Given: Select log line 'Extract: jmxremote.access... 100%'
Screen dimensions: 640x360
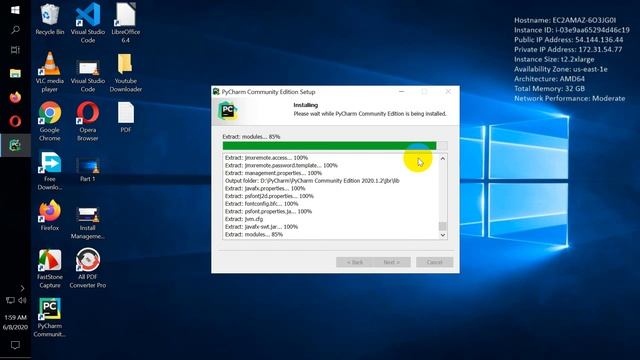Looking at the screenshot, I should (266, 158).
